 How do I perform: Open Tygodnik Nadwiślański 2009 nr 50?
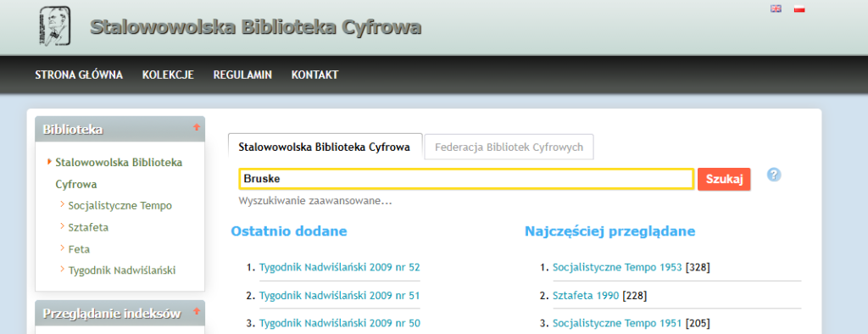pyautogui.click(x=339, y=323)
